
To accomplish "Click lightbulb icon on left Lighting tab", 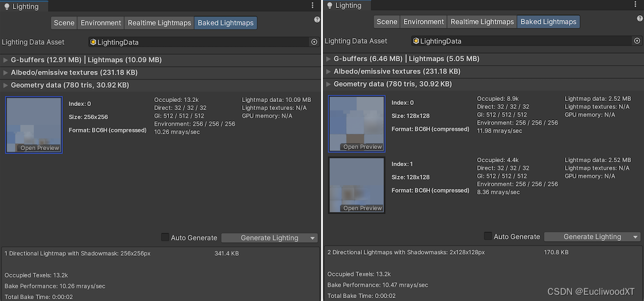I will (x=7, y=7).
